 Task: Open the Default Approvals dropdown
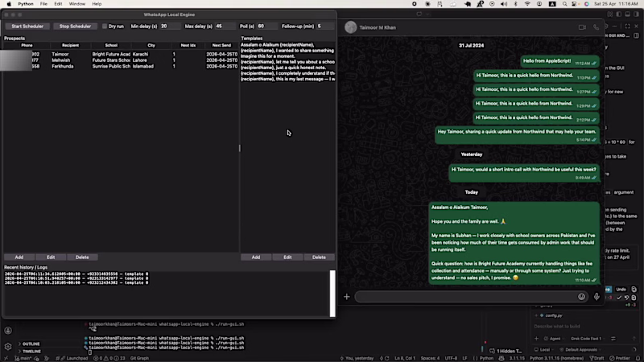click(x=580, y=350)
